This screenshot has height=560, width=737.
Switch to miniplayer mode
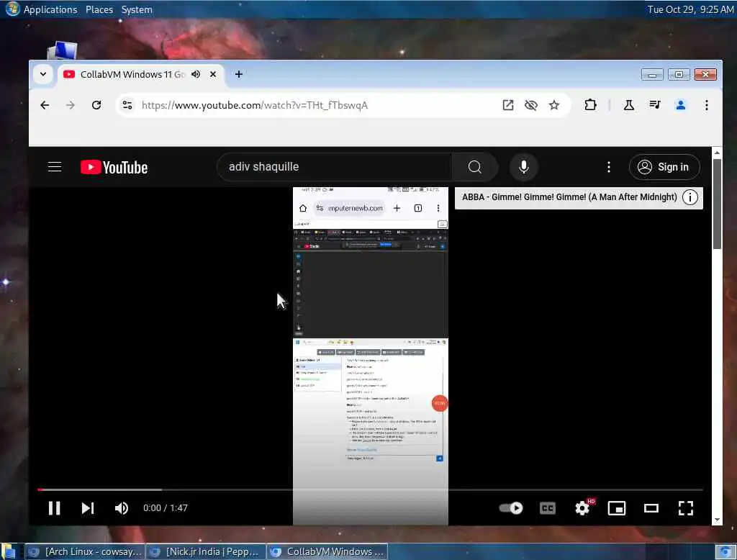[617, 508]
